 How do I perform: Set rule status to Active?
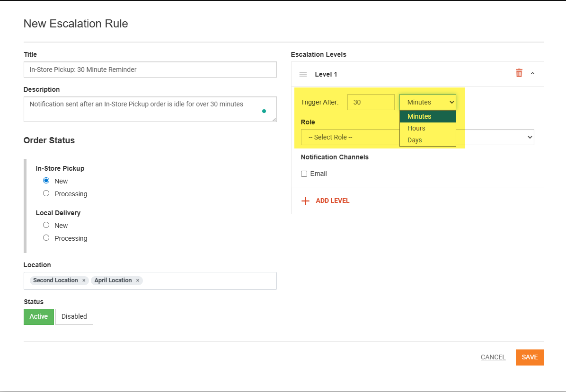pos(39,317)
